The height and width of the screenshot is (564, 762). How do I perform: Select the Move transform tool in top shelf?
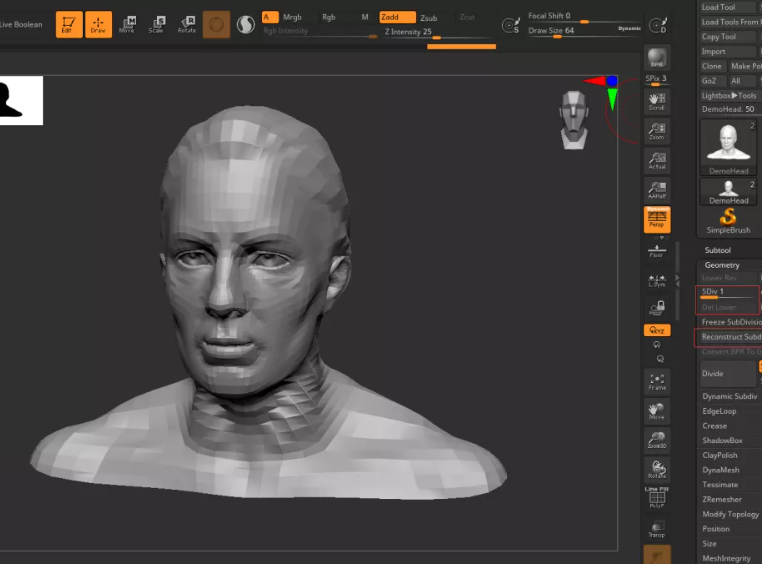point(127,24)
